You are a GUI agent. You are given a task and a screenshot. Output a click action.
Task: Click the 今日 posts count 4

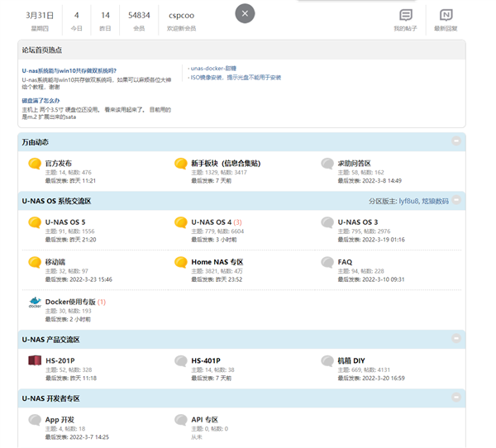[x=77, y=15]
